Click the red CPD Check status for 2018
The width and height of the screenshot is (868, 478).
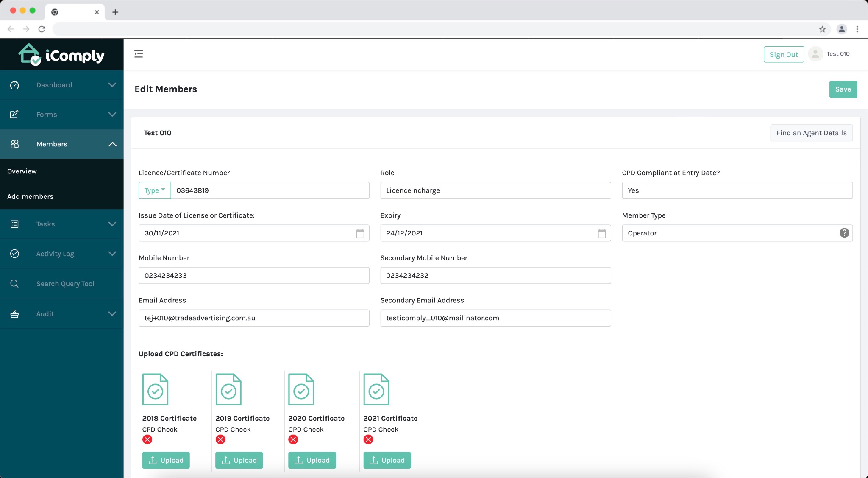click(x=147, y=439)
